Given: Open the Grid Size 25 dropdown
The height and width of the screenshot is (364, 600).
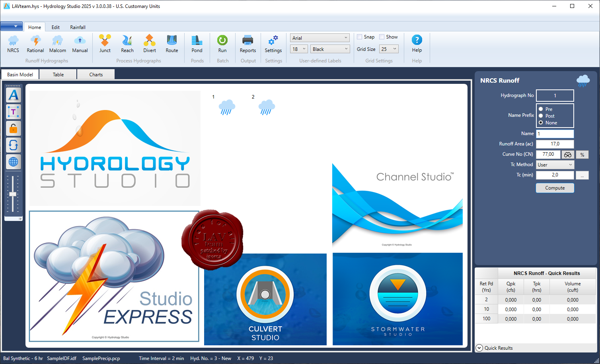Looking at the screenshot, I should pos(389,49).
